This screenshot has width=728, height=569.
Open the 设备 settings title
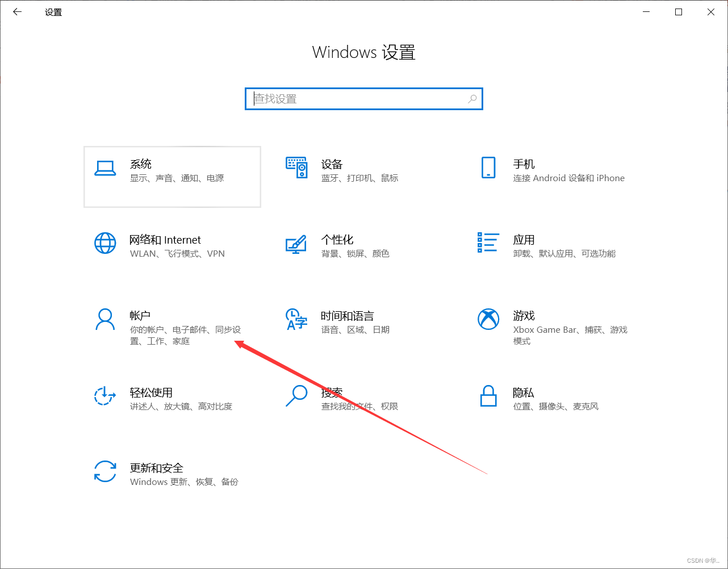point(332,164)
